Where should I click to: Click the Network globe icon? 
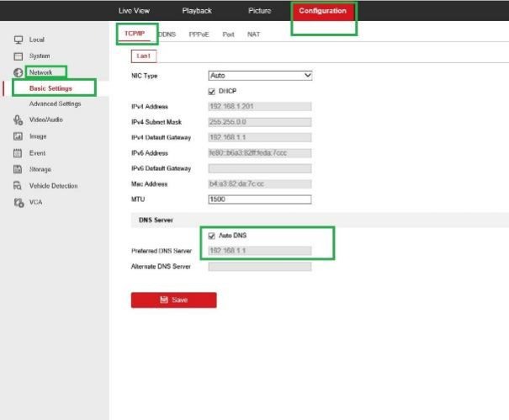click(18, 73)
